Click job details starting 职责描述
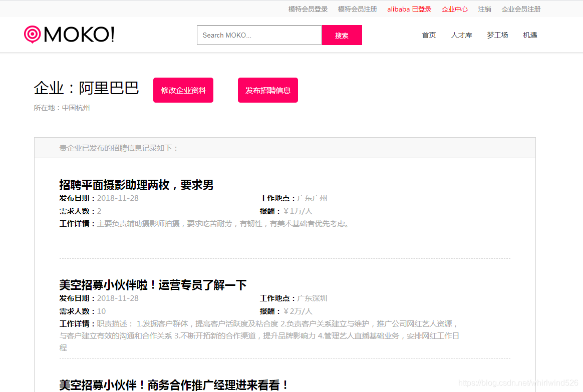583x392 pixels. 259,335
